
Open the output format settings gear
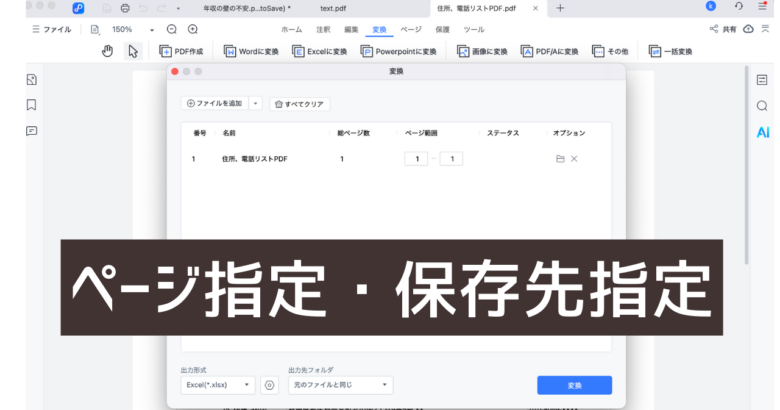pos(269,385)
